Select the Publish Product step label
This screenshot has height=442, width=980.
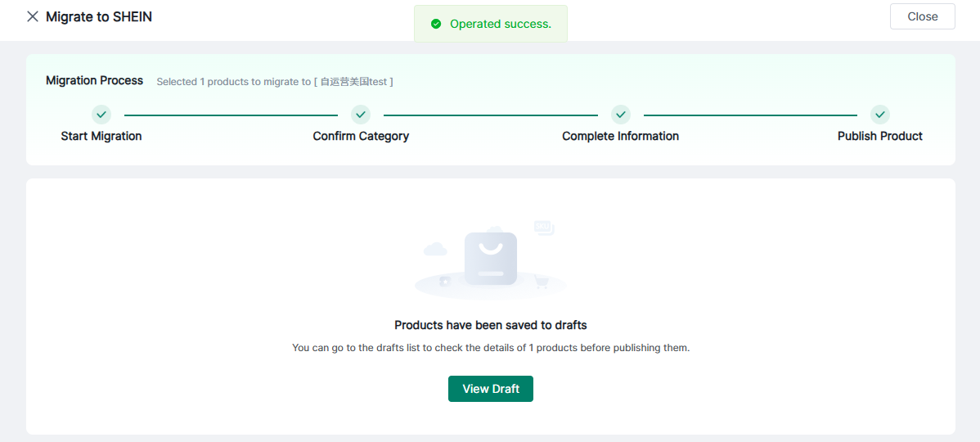(879, 136)
